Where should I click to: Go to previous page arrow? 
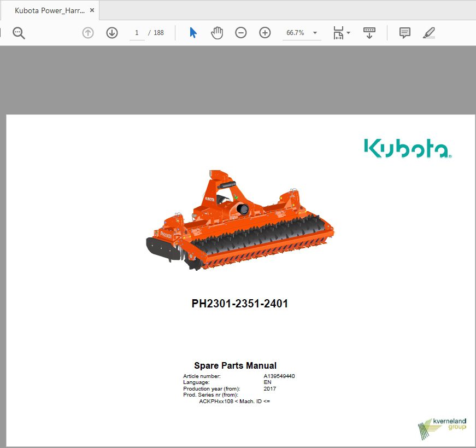click(88, 33)
